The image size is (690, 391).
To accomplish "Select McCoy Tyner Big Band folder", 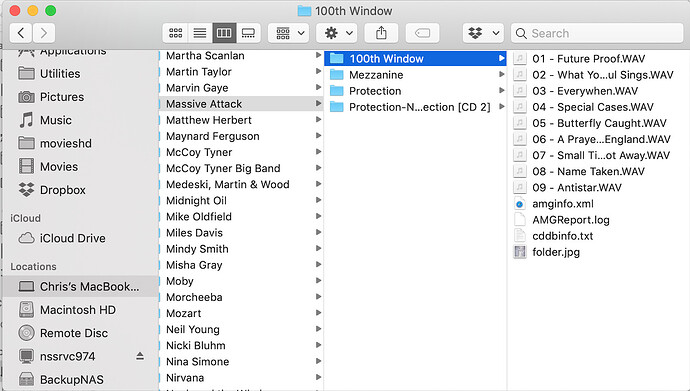I will [x=241, y=168].
